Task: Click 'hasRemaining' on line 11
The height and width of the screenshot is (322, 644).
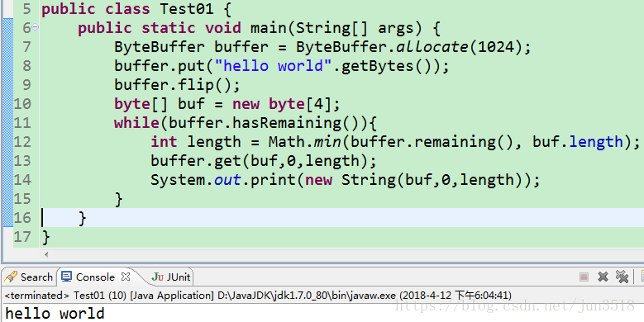Action: pyautogui.click(x=287, y=123)
